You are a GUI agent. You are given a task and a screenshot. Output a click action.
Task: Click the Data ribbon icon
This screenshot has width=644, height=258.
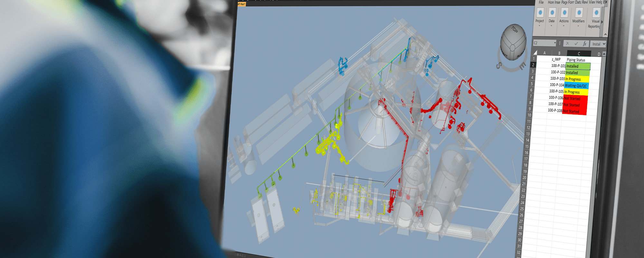552,13
